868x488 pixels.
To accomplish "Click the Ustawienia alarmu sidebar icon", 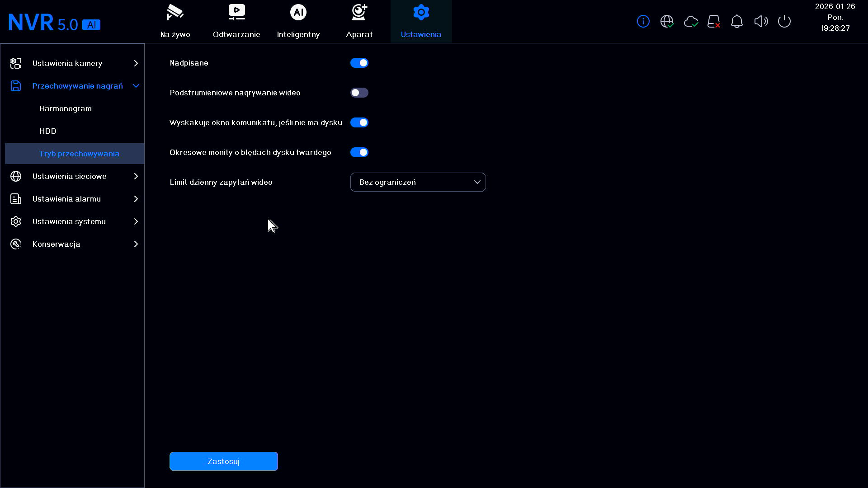I will [x=16, y=199].
